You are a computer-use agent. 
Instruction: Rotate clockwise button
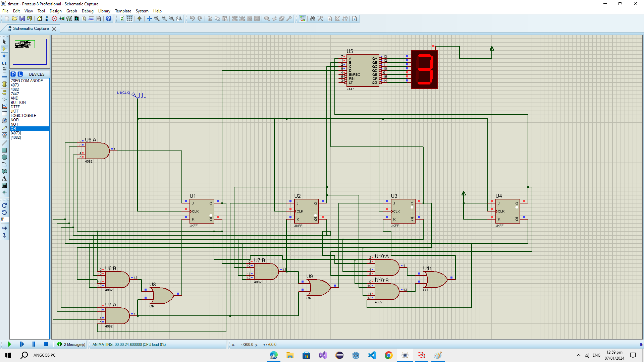point(4,205)
